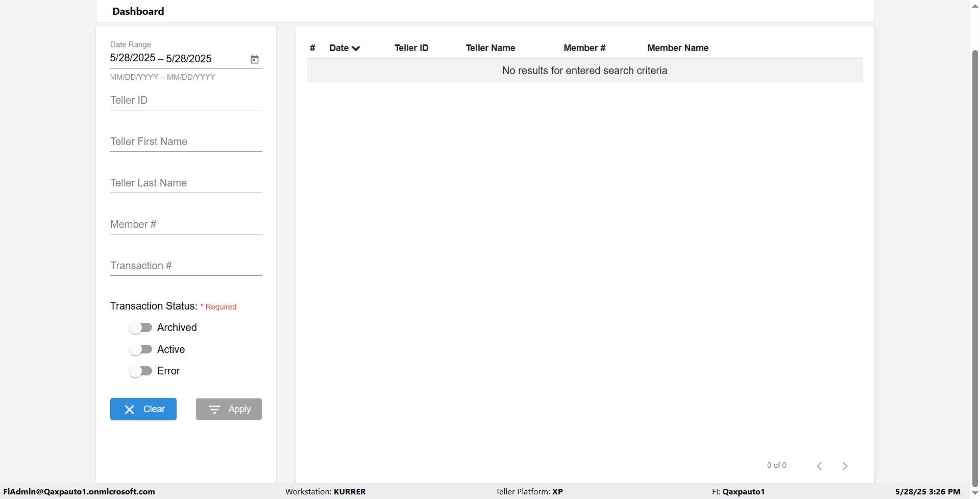Click the Teller First Name field

[x=186, y=141]
